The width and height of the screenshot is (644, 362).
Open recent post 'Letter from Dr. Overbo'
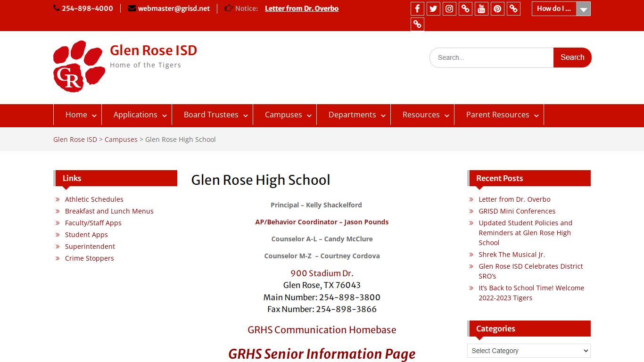tap(514, 199)
